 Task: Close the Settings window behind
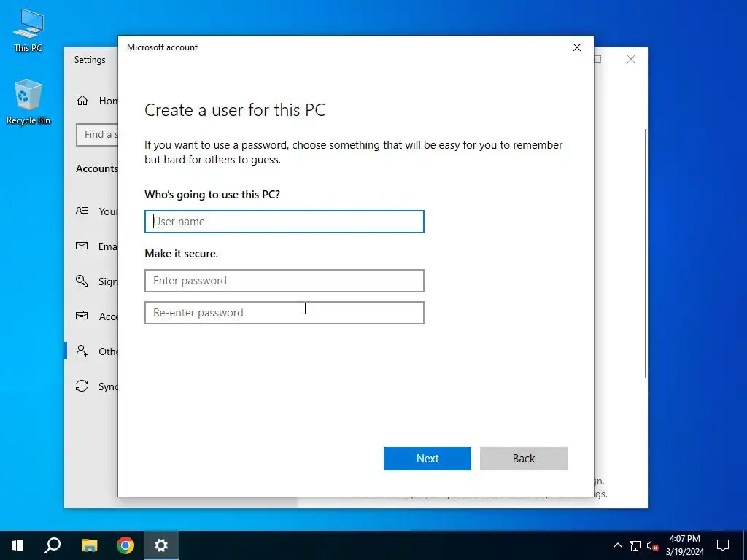631,59
